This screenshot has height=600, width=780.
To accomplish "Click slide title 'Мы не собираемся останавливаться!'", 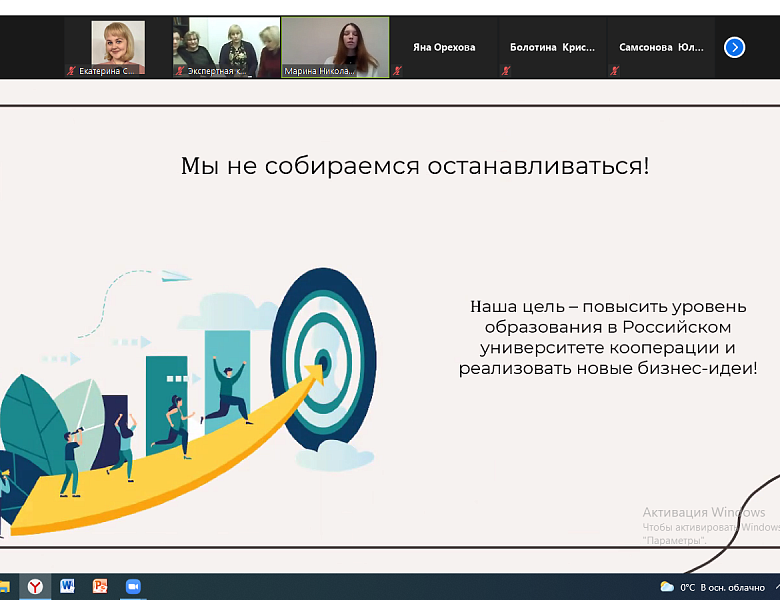I will (415, 166).
